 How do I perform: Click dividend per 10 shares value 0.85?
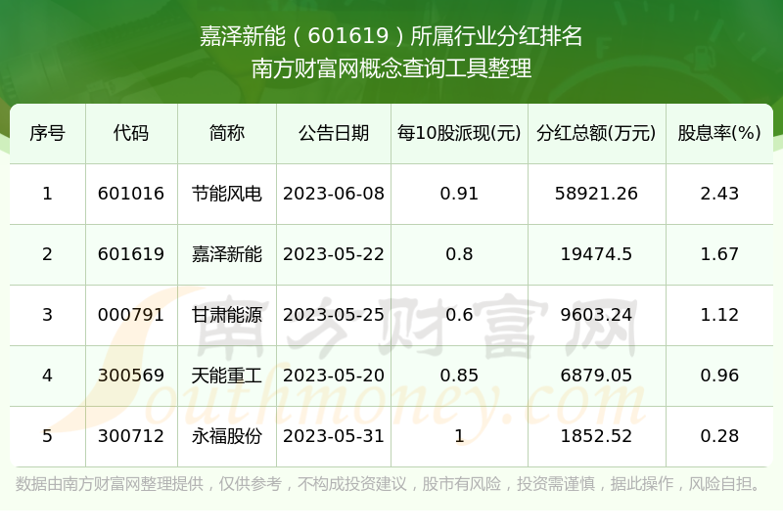(459, 376)
